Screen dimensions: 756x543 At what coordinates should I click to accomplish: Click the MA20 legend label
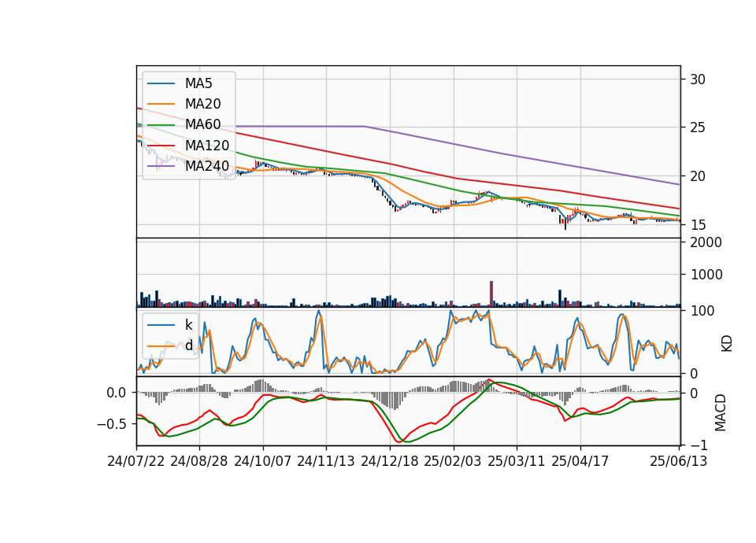(x=202, y=104)
